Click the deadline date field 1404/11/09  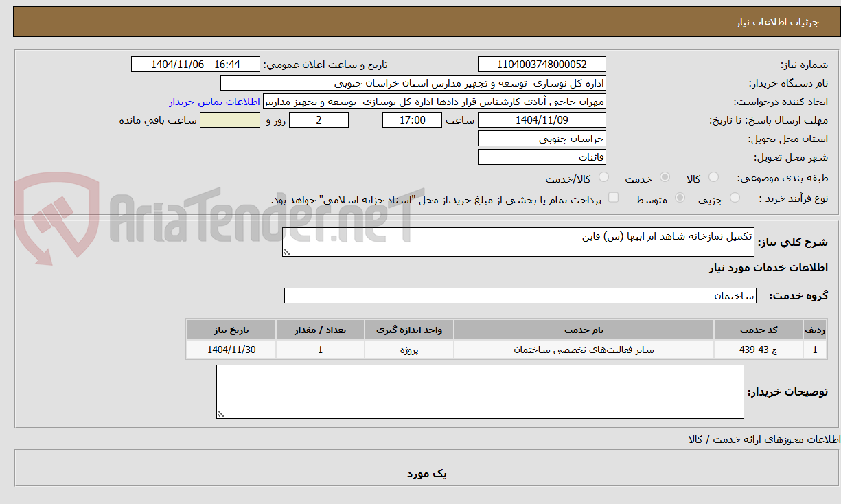click(x=542, y=120)
